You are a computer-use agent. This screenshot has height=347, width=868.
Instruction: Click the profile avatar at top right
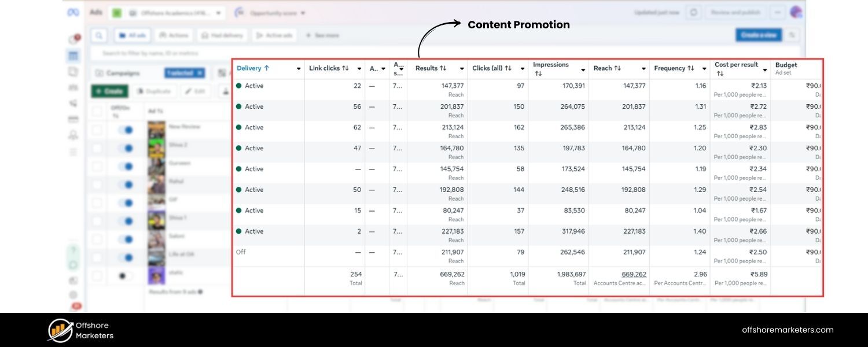click(796, 12)
